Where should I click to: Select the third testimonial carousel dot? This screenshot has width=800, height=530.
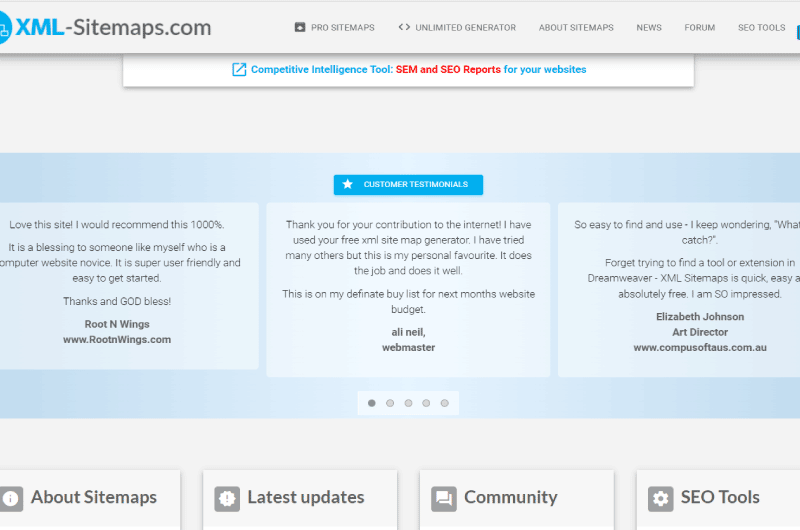pyautogui.click(x=408, y=403)
